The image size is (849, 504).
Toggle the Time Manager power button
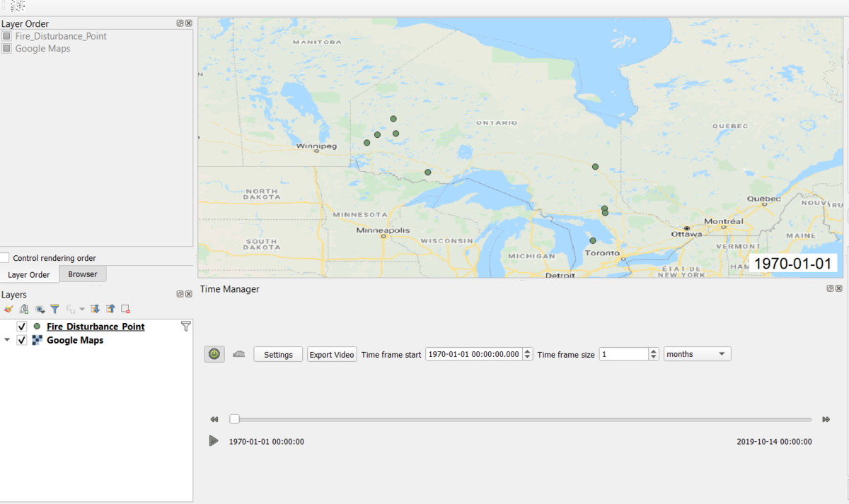tap(214, 353)
